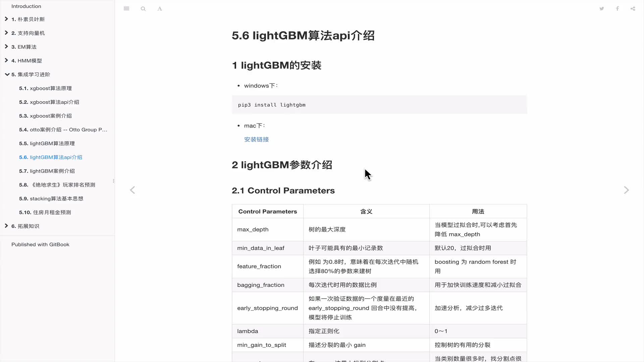Image resolution: width=644 pixels, height=362 pixels.
Task: Open font settings icon
Action: 160,9
